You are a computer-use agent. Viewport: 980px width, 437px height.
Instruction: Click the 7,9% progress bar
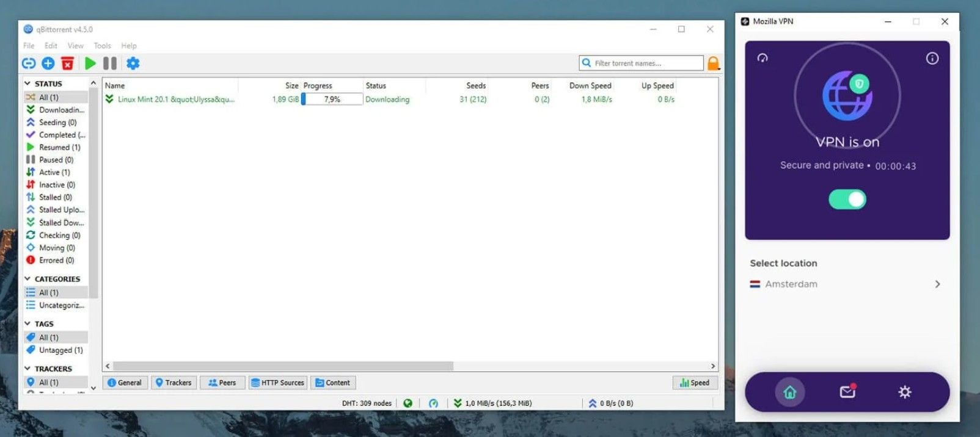[x=332, y=99]
